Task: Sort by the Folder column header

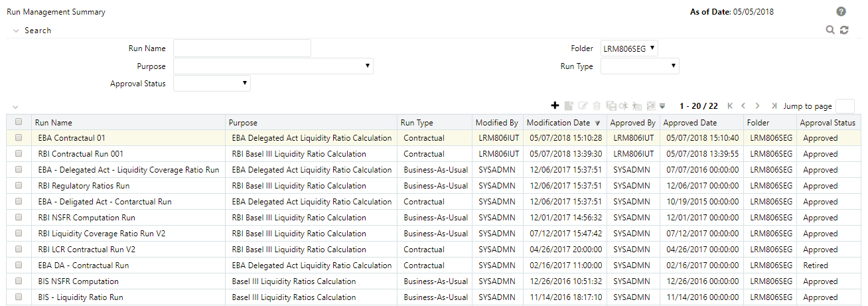Action: [758, 123]
